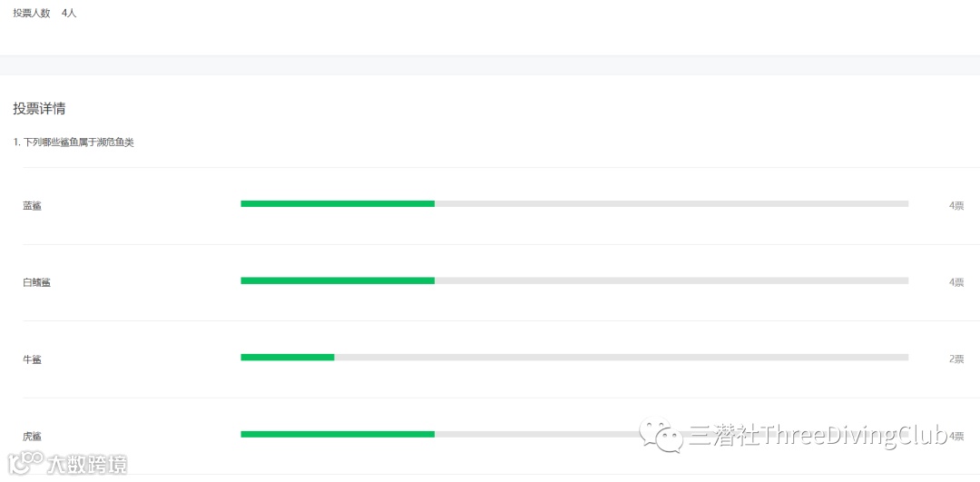Click the green filled bar for 蓝鲨
This screenshot has height=482, width=980.
click(338, 204)
